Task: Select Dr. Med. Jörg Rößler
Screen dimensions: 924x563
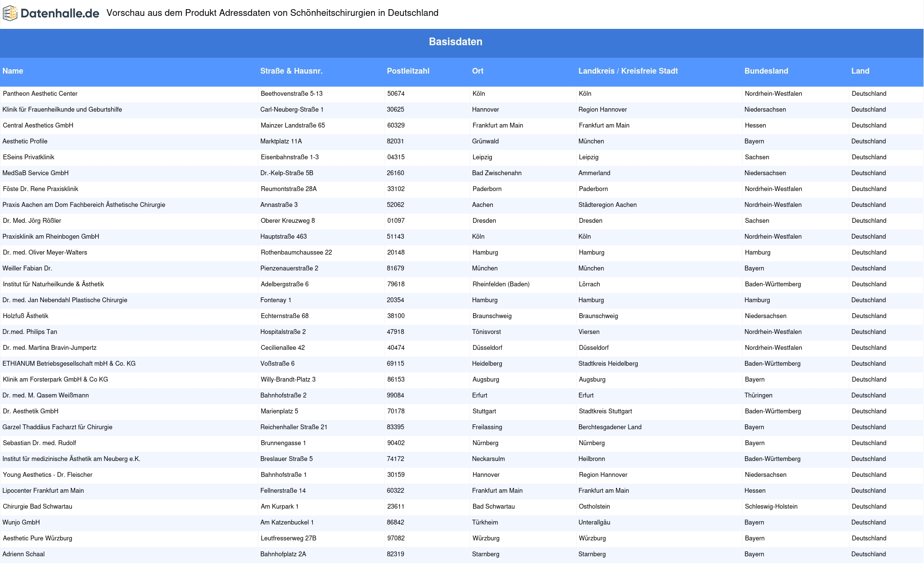Action: (x=32, y=220)
